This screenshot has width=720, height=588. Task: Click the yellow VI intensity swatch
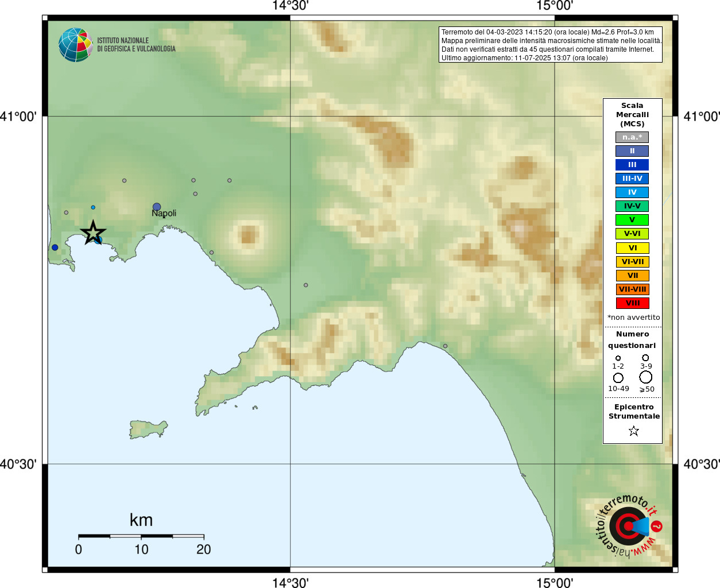[632, 248]
